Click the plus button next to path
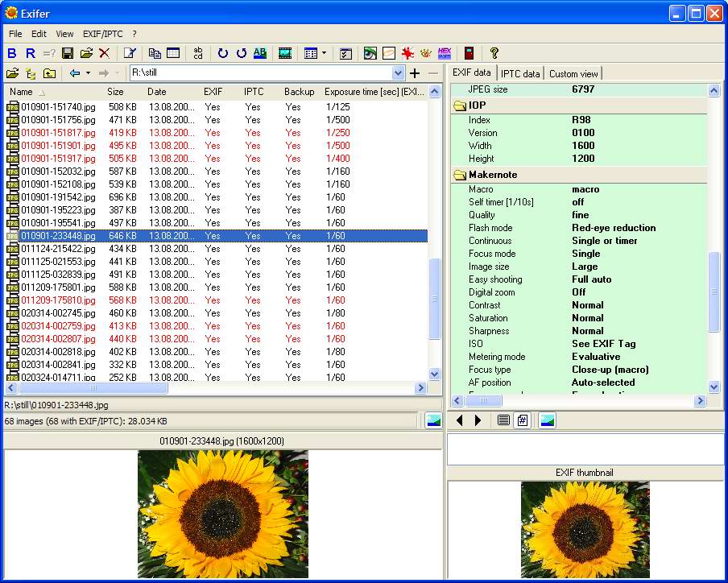728x583 pixels. (415, 73)
